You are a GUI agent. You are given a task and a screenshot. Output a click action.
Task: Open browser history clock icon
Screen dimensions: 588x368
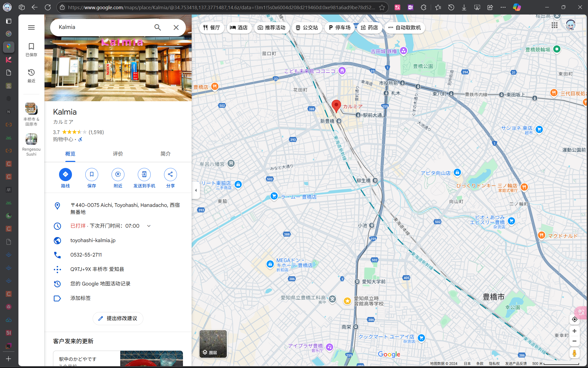(x=451, y=7)
